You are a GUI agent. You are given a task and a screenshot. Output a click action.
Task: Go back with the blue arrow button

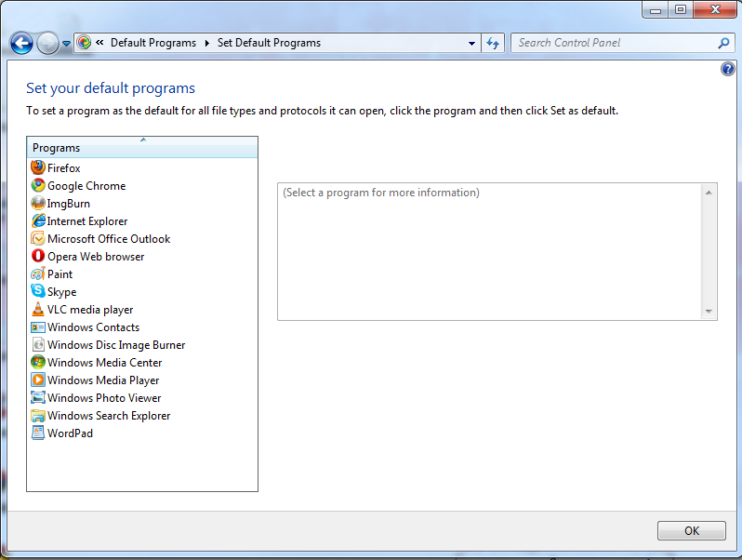tap(21, 44)
